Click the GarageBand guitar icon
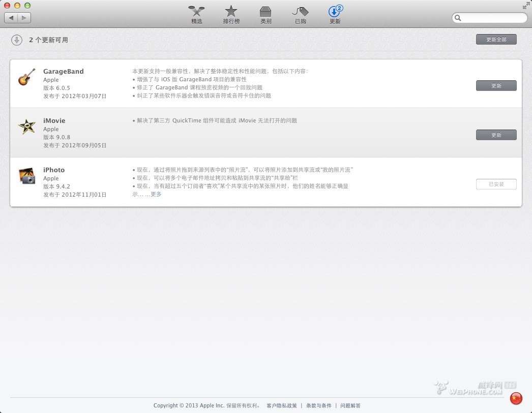Screen dimensions: 532x413 point(27,77)
